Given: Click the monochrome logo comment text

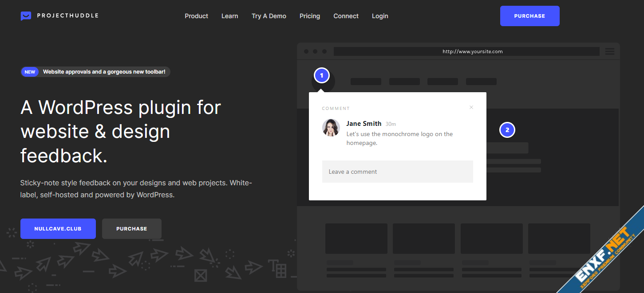Looking at the screenshot, I should (x=400, y=138).
